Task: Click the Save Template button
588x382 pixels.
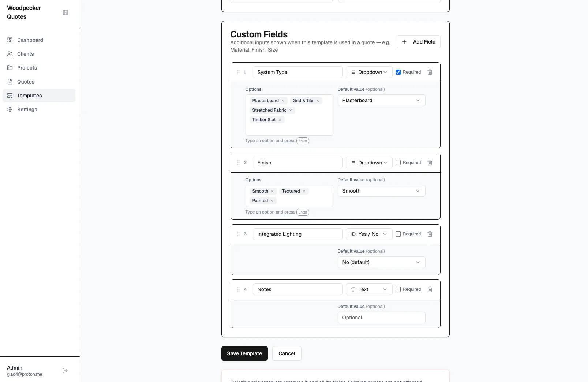Action: [x=244, y=353]
